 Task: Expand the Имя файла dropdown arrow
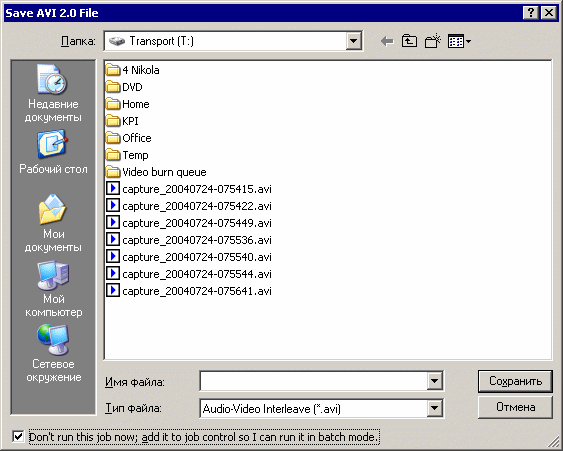coord(434,381)
